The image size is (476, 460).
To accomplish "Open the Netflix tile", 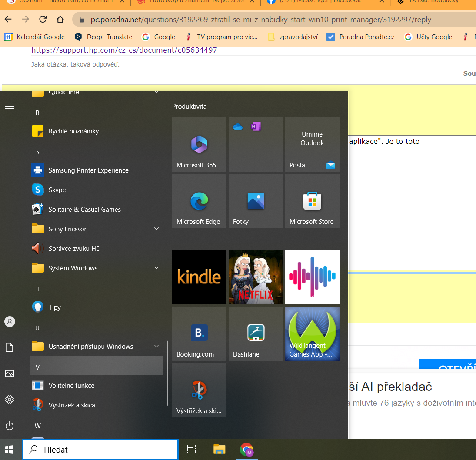I will (256, 277).
